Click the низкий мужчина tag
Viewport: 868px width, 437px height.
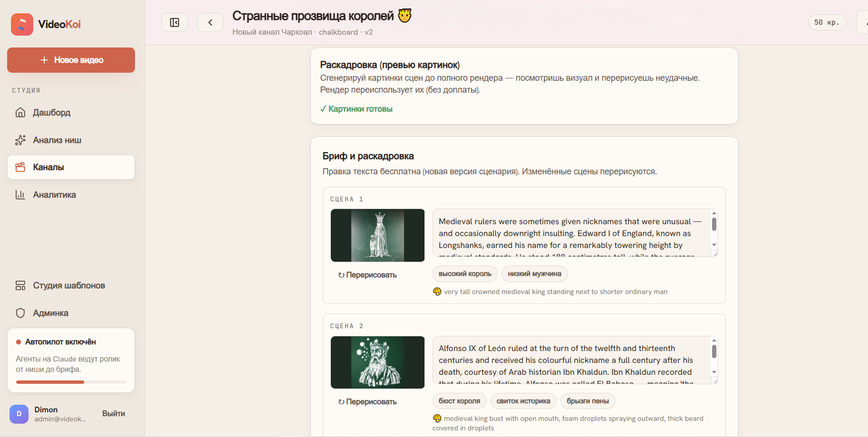[534, 274]
